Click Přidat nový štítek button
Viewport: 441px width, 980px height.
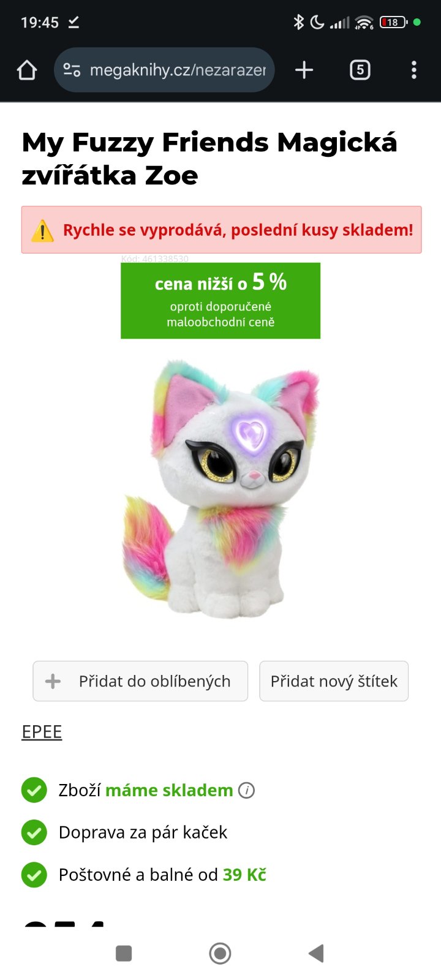coord(334,681)
